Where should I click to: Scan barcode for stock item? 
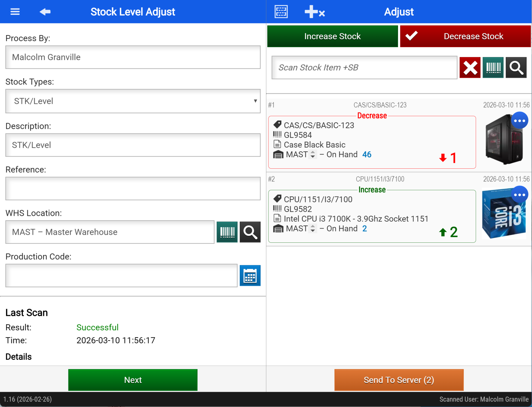click(x=493, y=67)
